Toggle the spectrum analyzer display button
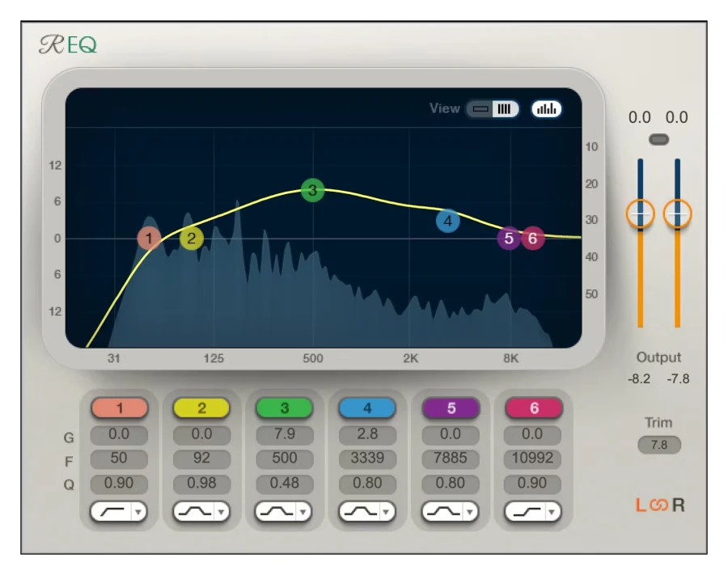This screenshot has width=728, height=575. pos(546,109)
